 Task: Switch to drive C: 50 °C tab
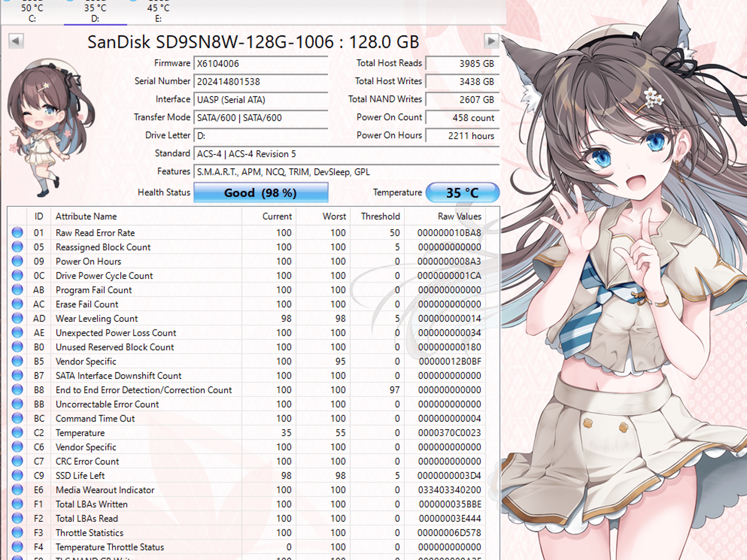click(32, 12)
